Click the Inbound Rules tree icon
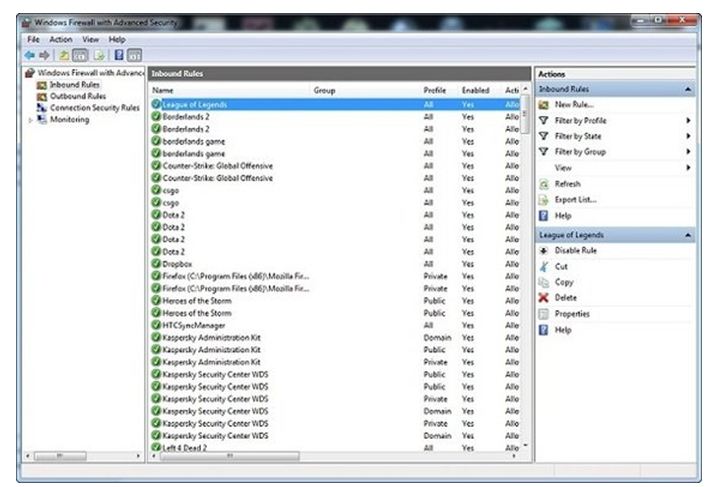718x487 pixels. (42, 85)
